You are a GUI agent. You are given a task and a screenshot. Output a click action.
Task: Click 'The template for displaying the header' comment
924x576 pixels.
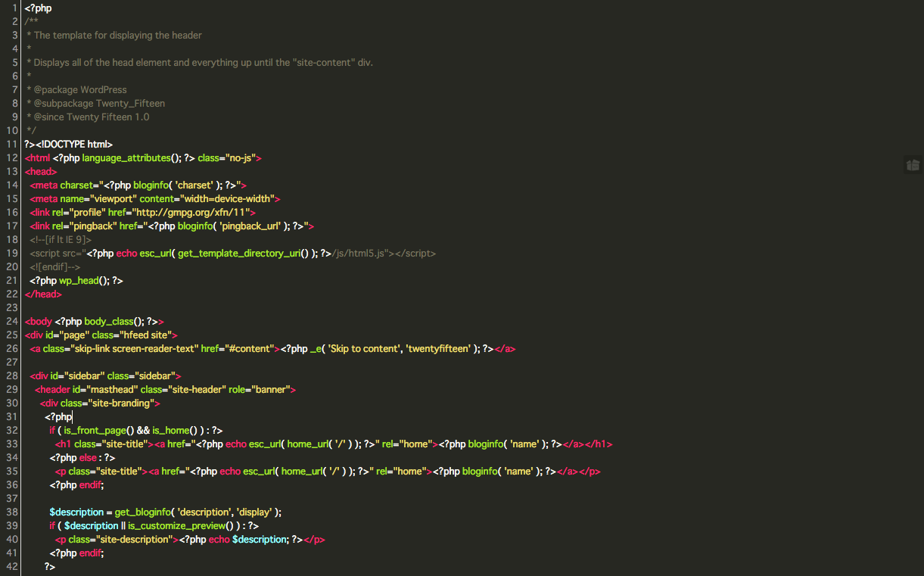(x=118, y=35)
